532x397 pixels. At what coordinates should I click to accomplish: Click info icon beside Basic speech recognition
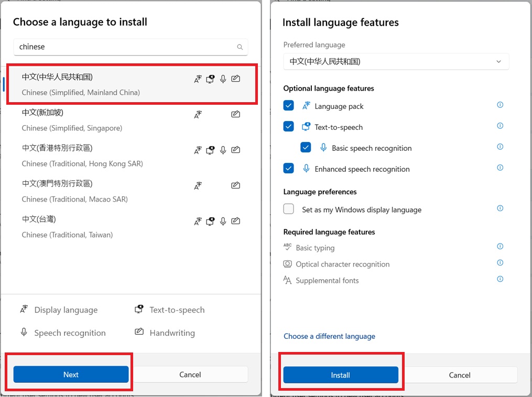point(500,147)
